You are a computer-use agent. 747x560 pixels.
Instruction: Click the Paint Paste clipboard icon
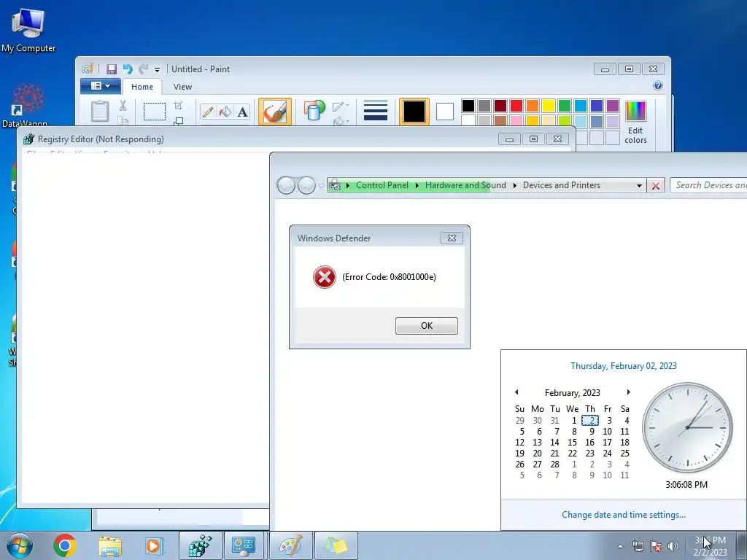click(100, 112)
